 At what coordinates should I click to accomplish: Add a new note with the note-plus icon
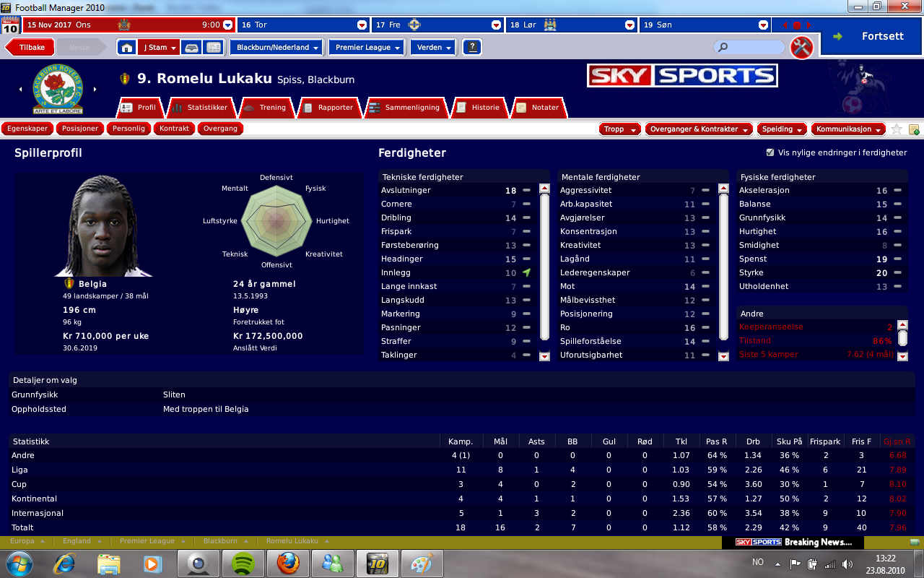click(x=914, y=129)
